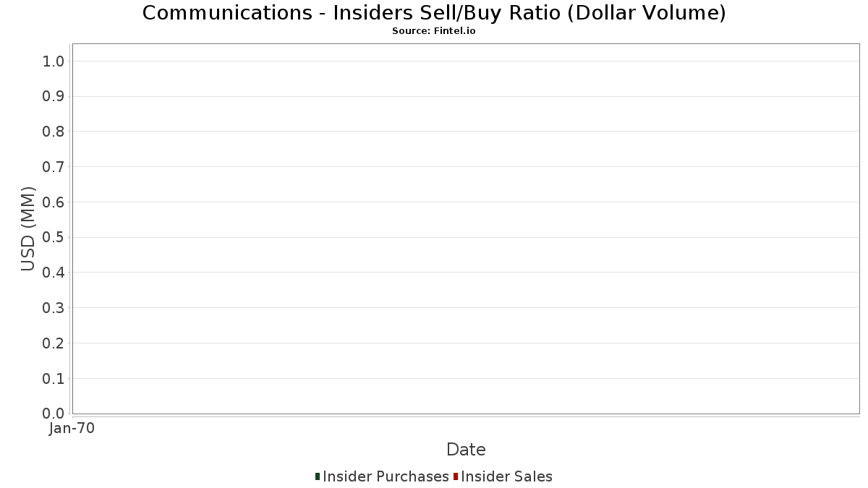Click the 0.8 y-axis tick label
The height and width of the screenshot is (488, 868).
(54, 132)
